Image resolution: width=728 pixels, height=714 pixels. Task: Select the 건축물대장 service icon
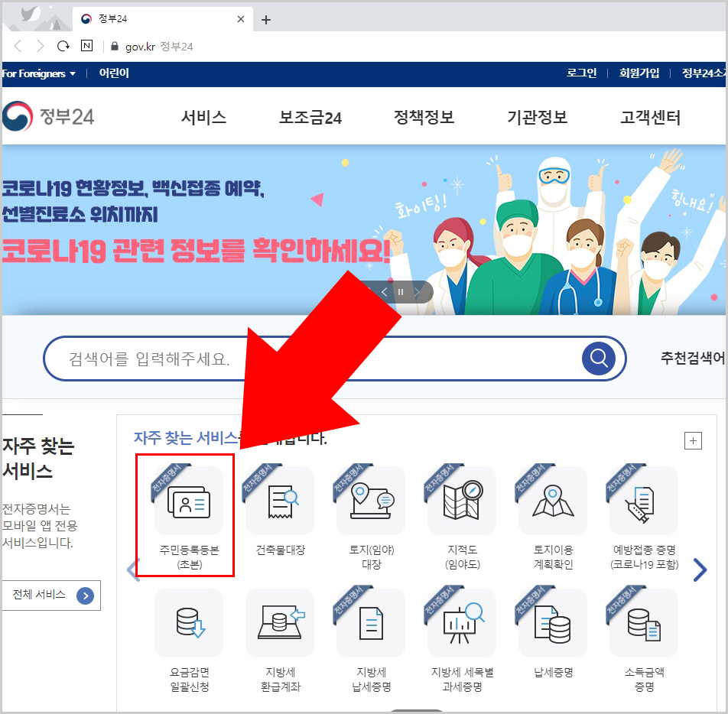[280, 501]
